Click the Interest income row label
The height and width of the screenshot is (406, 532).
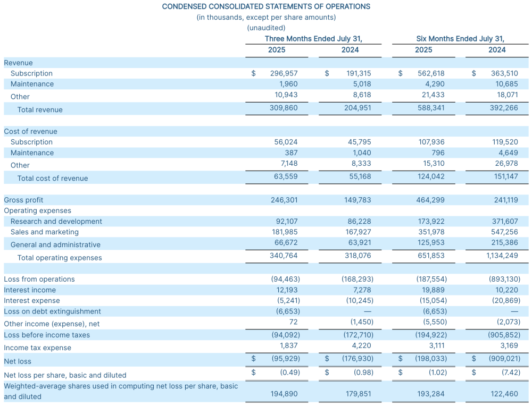pyautogui.click(x=30, y=290)
